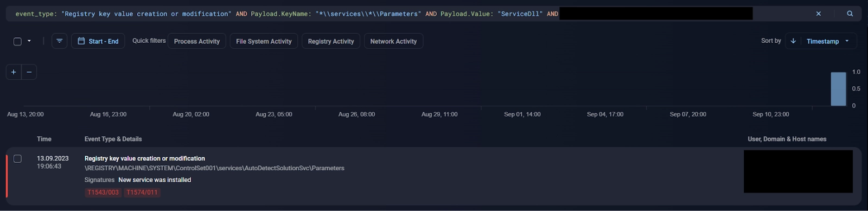
Task: Open the filter options icon
Action: pyautogui.click(x=60, y=41)
